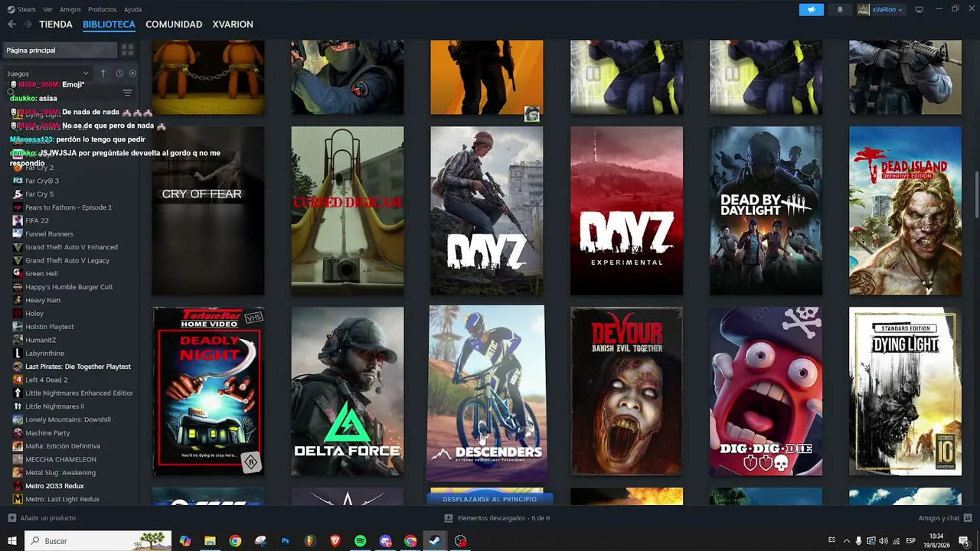
Task: Sort games list with the up arrow
Action: [x=103, y=73]
